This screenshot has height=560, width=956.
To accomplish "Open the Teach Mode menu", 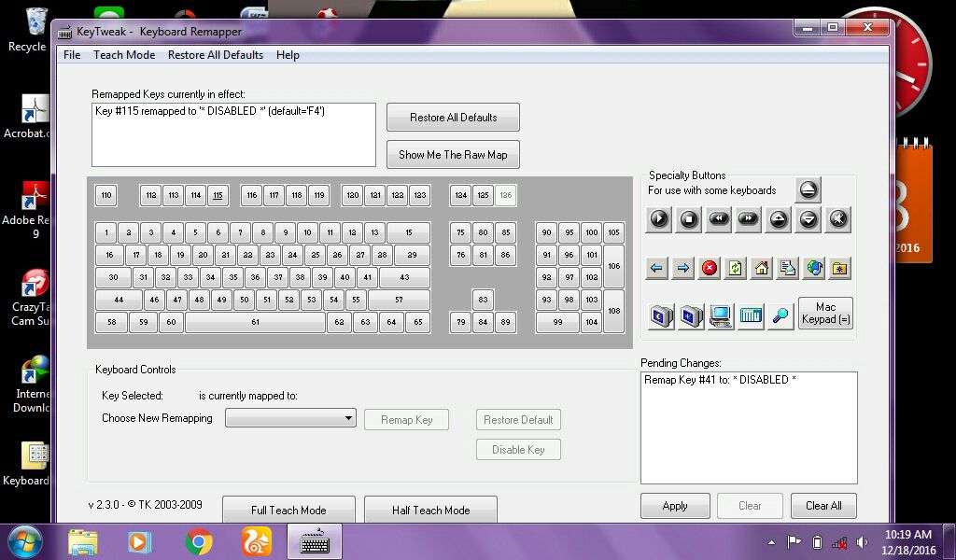I will pyautogui.click(x=124, y=55).
